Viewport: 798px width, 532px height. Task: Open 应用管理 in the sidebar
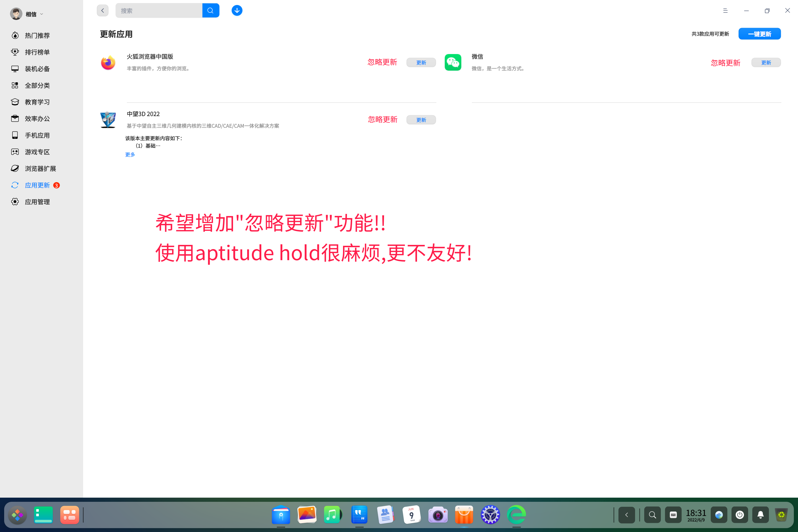pos(37,202)
